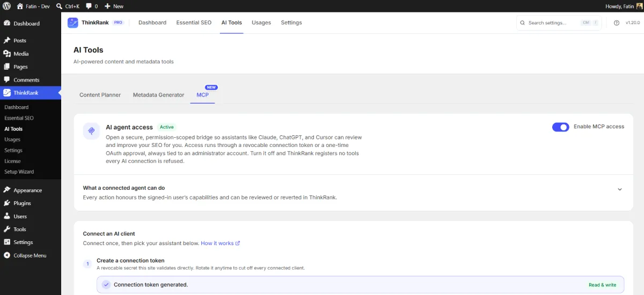Click the Search settings input field

click(559, 23)
